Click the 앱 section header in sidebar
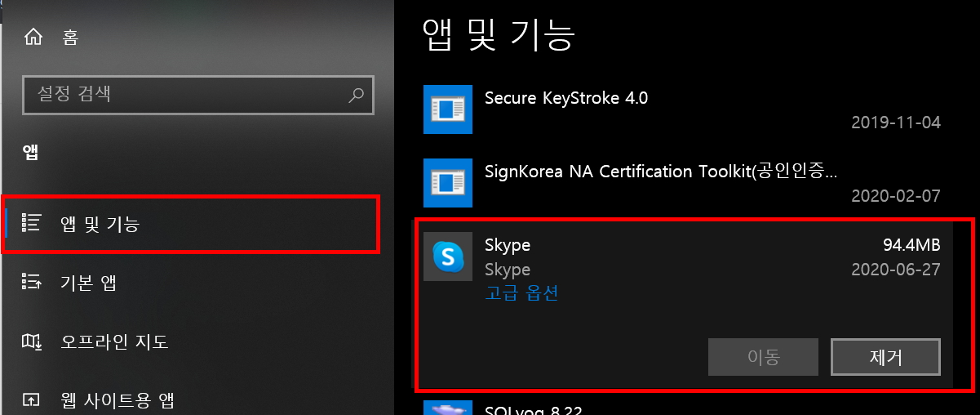980x415 pixels. 30,152
